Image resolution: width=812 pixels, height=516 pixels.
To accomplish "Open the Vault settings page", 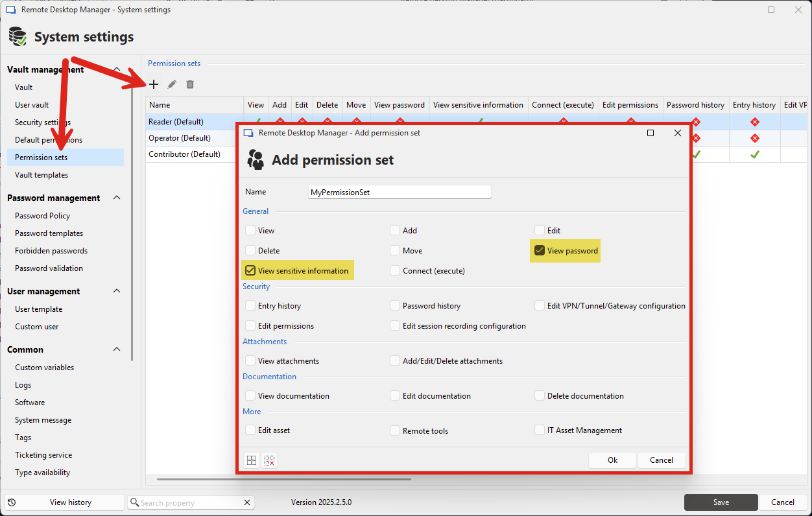I will [x=24, y=88].
